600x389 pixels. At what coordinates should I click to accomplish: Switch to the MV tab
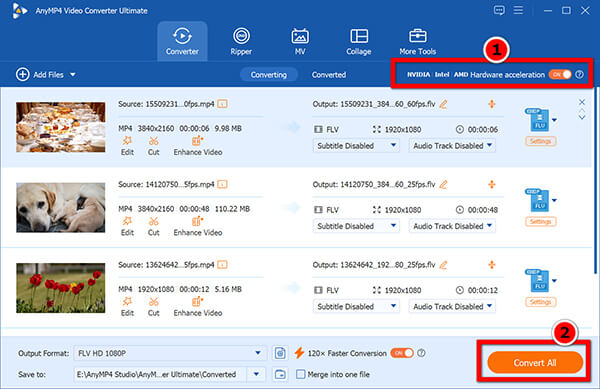tap(300, 41)
